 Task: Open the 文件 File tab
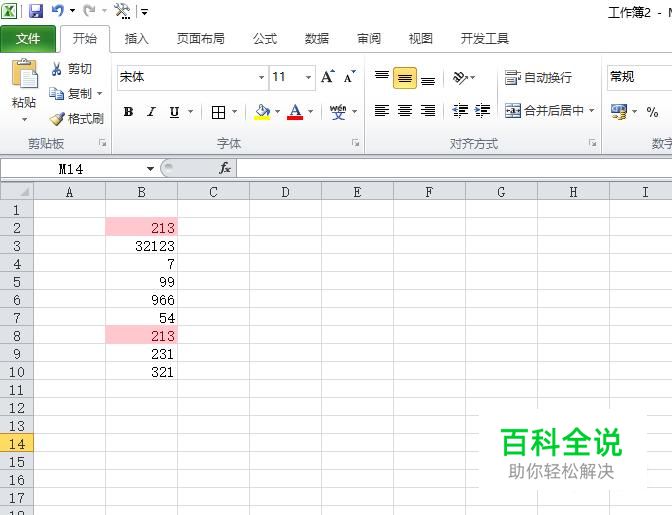(28, 39)
